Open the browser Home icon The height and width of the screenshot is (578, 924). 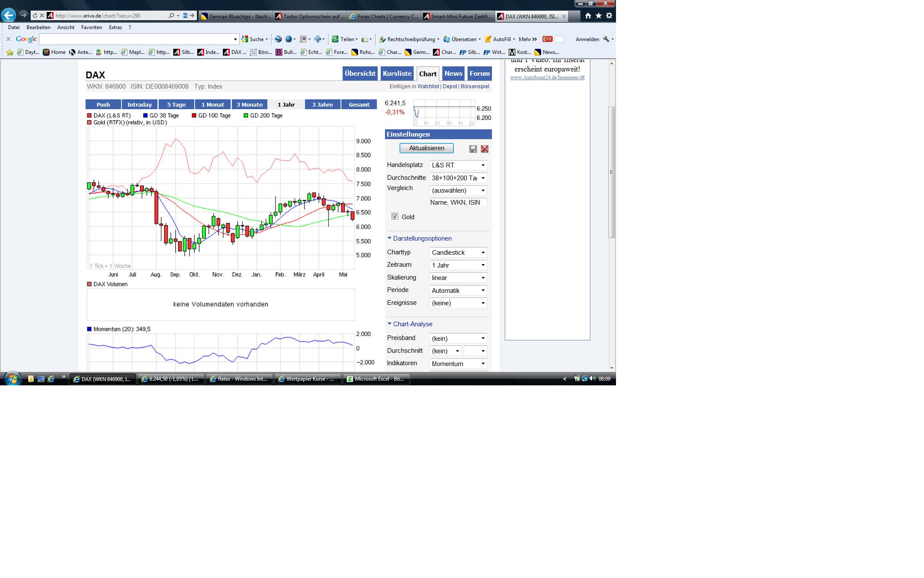click(x=588, y=15)
